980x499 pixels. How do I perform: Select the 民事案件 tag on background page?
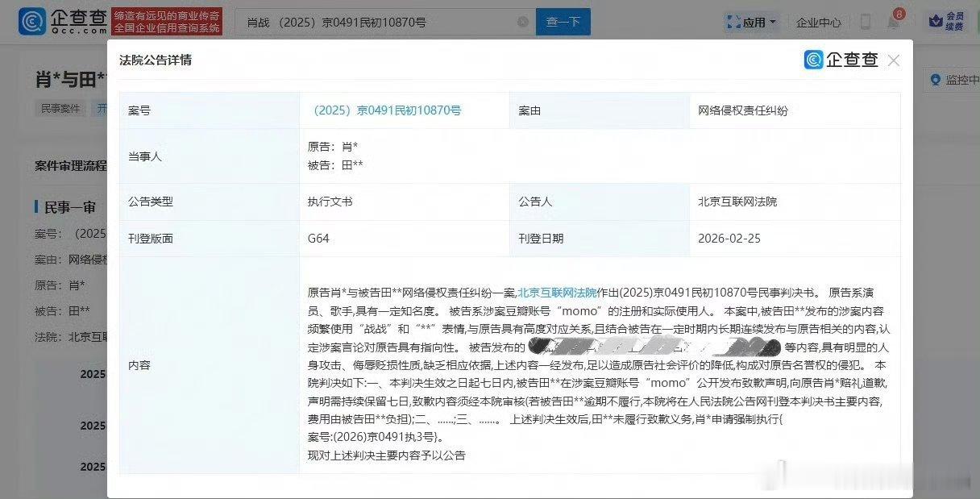pyautogui.click(x=62, y=108)
